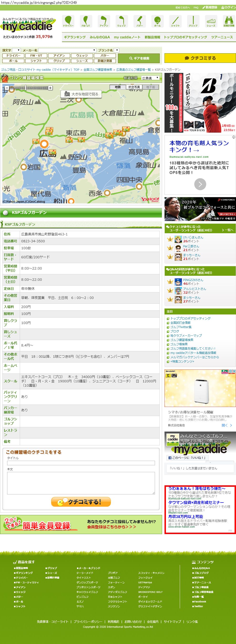The height and width of the screenshot is (644, 236).
Task: Go to ツアーニュース menu item
Action: tap(222, 37)
